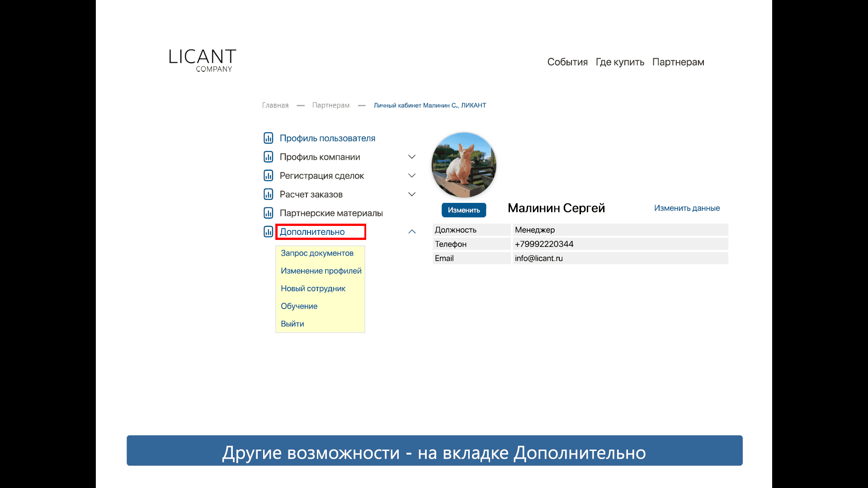The width and height of the screenshot is (868, 488).
Task: Click icon beside Регистрация сделок
Action: click(268, 175)
